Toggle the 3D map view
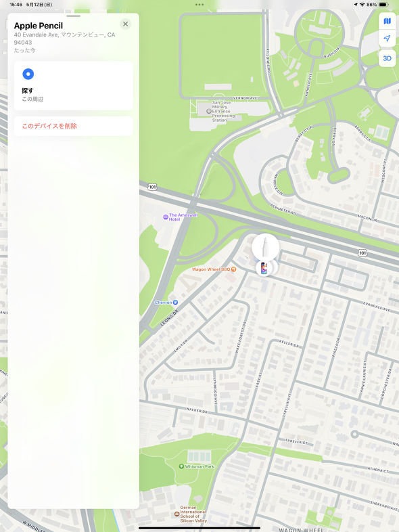The image size is (399, 532). point(387,58)
